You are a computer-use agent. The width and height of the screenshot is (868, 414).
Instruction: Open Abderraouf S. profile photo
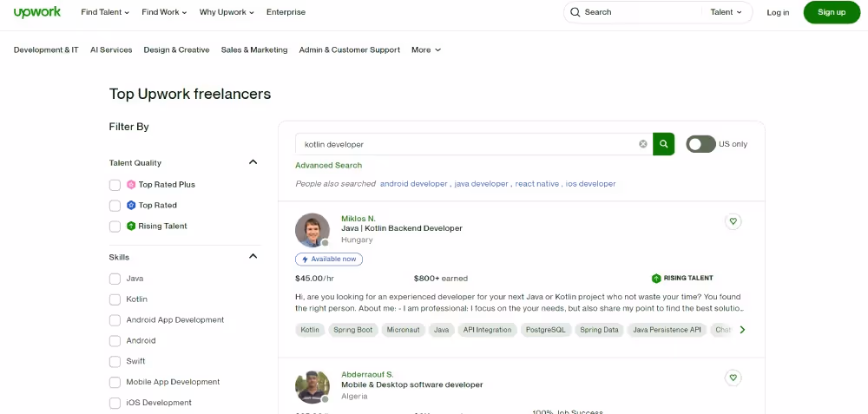tap(312, 386)
